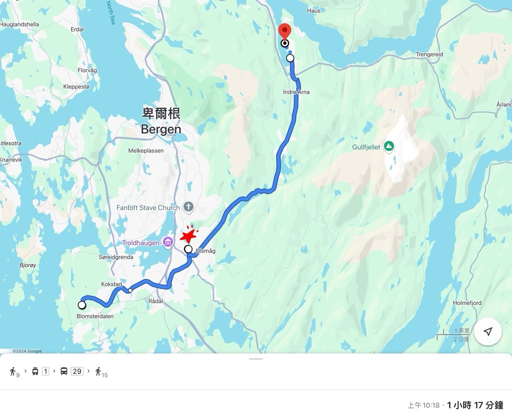The image size is (512, 420).
Task: Tap the red star saved place marker
Action: (189, 234)
